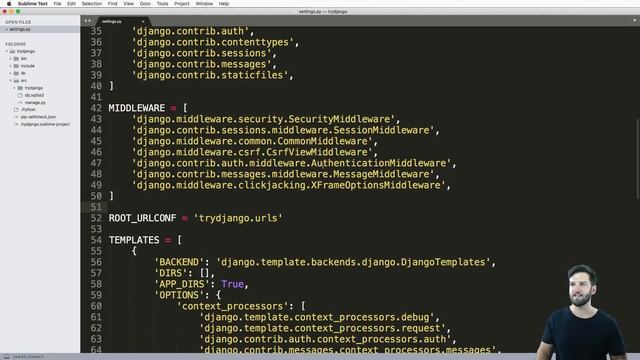Click line number 54 in the gutter
Viewport: 640px width, 360px height.
point(96,240)
